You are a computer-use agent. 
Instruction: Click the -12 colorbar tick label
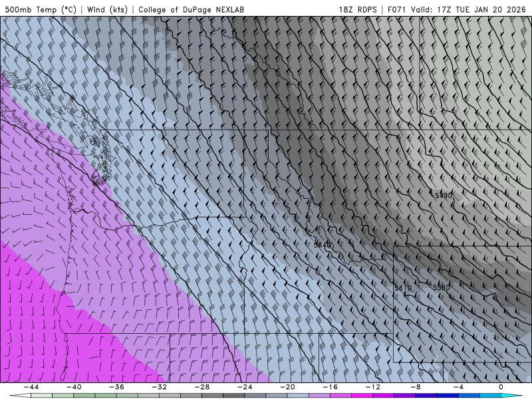[x=373, y=387]
